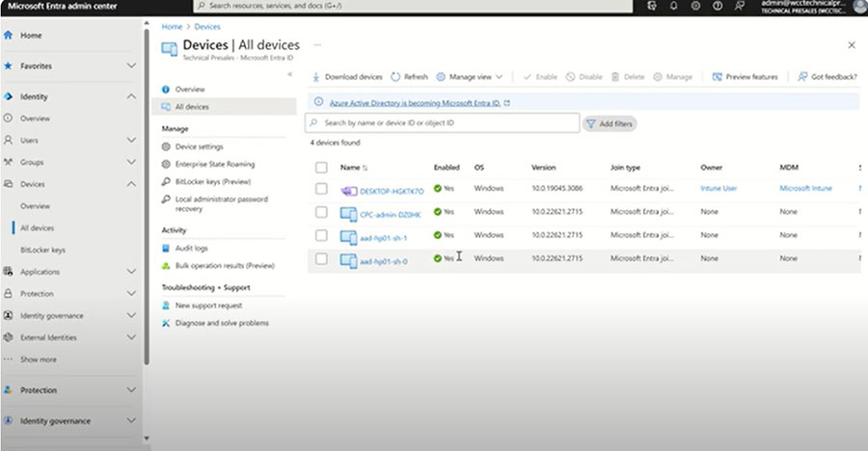Open the DESKTOP-HGKTK7O device link
The height and width of the screenshot is (451, 868).
pos(392,192)
